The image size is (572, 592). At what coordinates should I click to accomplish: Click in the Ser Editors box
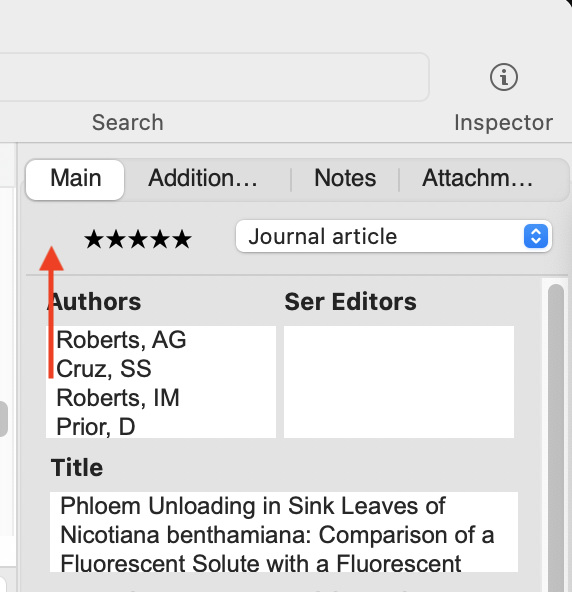[399, 382]
